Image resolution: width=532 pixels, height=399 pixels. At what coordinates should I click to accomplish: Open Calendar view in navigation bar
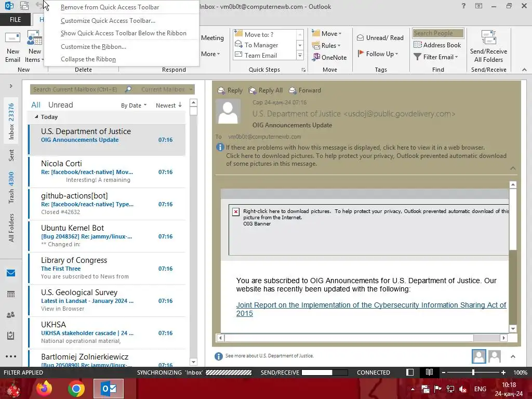11,294
